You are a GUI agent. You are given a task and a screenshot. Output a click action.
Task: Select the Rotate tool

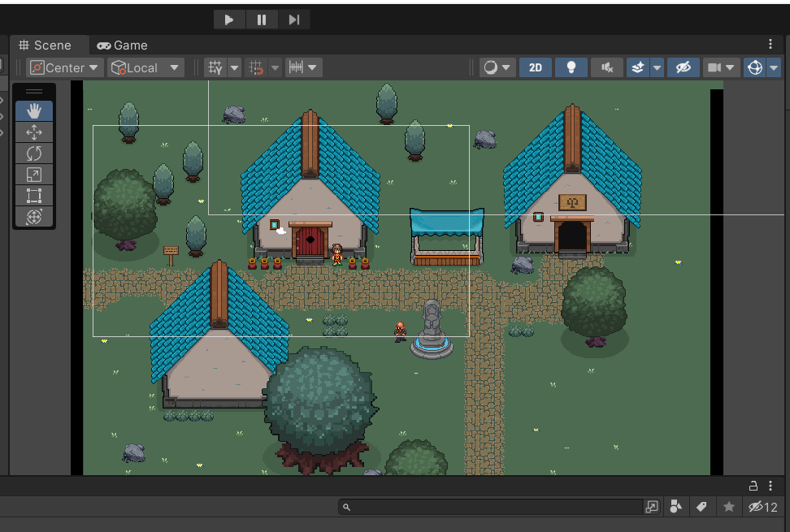(34, 154)
